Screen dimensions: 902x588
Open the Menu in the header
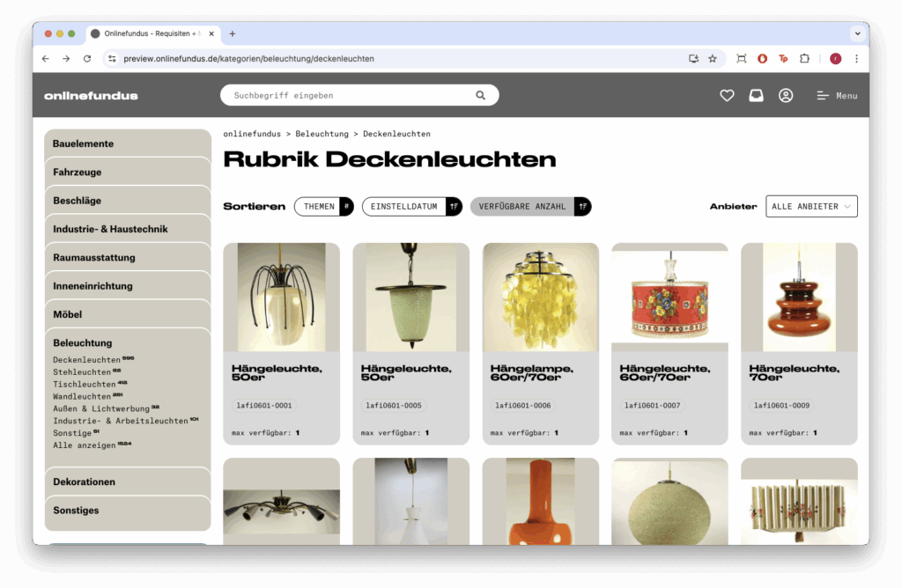(x=837, y=96)
